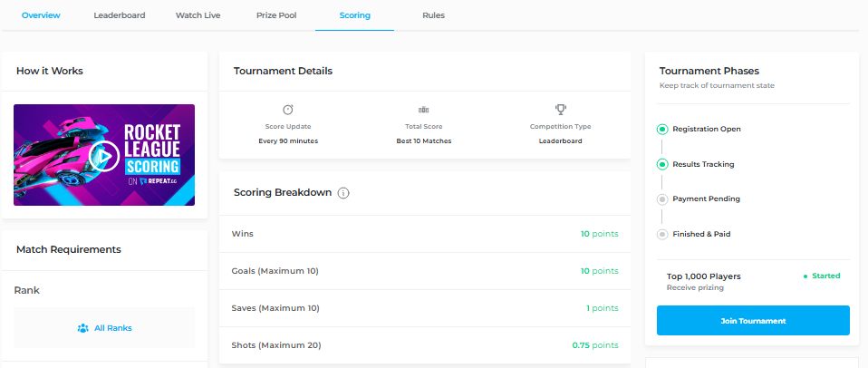Click the Best 10 Matches value

coord(424,141)
